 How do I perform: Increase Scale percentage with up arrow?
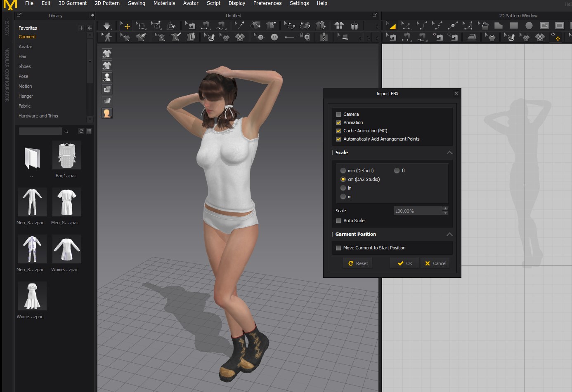(445, 209)
